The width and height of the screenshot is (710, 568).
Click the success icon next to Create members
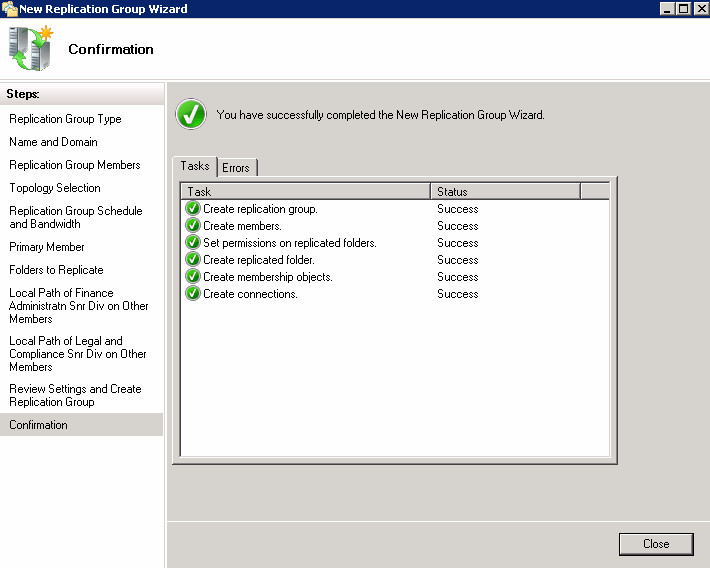(x=193, y=226)
